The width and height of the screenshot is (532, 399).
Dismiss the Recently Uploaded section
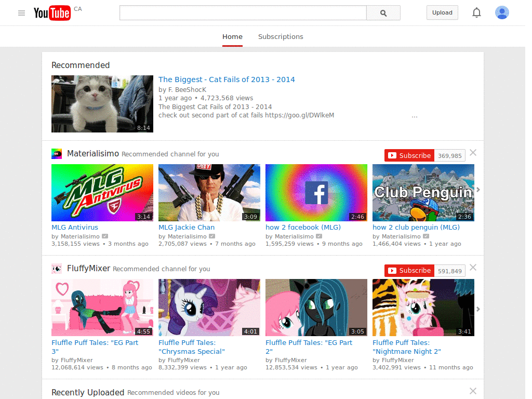coord(473,391)
